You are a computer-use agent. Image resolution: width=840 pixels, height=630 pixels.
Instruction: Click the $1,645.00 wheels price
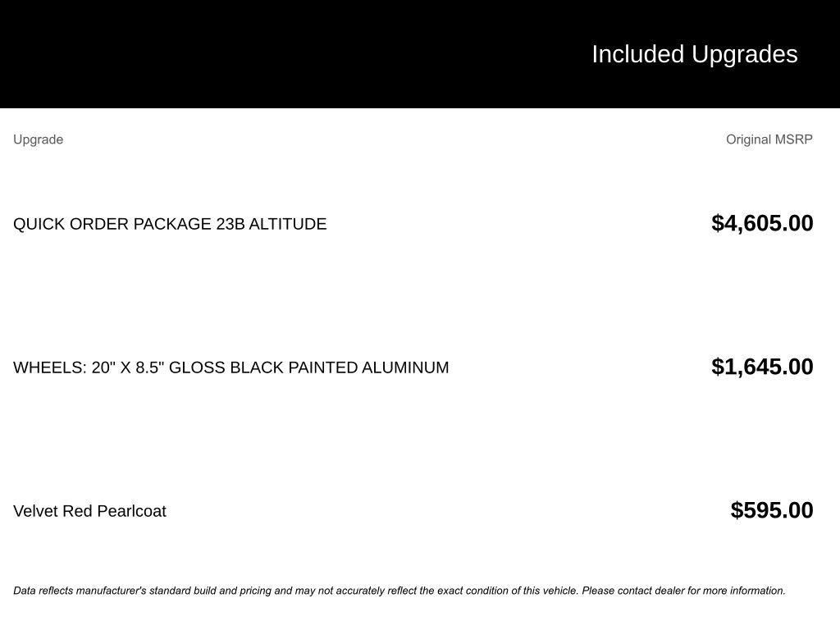point(762,367)
